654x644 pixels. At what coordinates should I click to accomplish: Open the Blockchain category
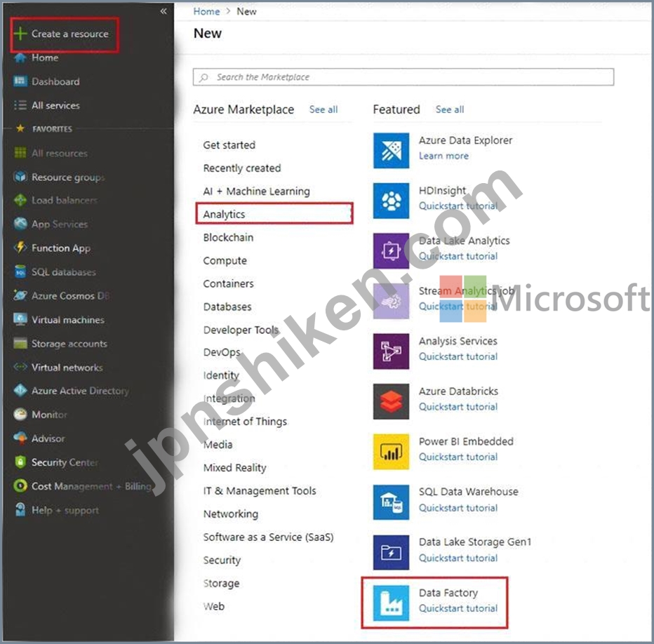point(228,237)
